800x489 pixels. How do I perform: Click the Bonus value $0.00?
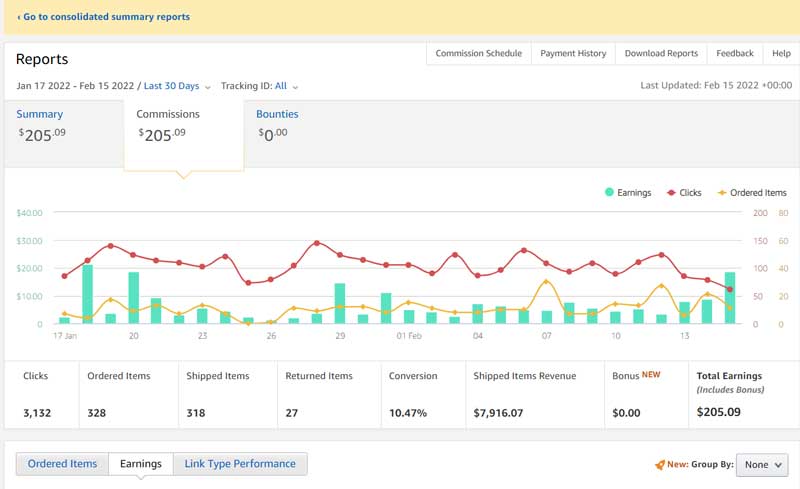click(626, 413)
